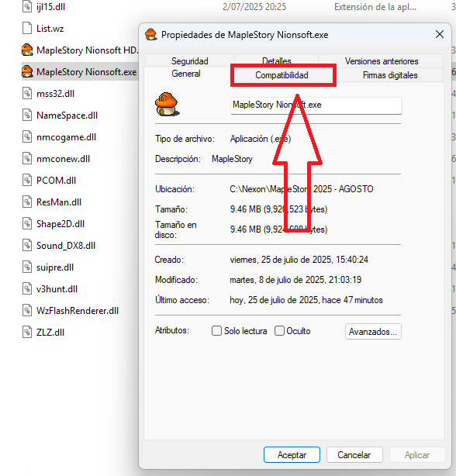Select the ijl15.dll file icon
Screen dimensions: 456x476
point(27,7)
